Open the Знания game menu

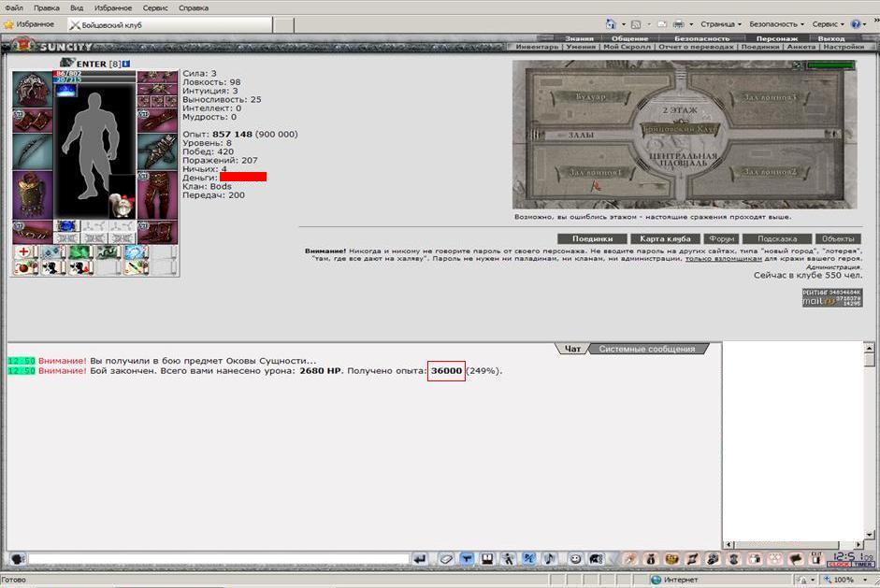(579, 38)
